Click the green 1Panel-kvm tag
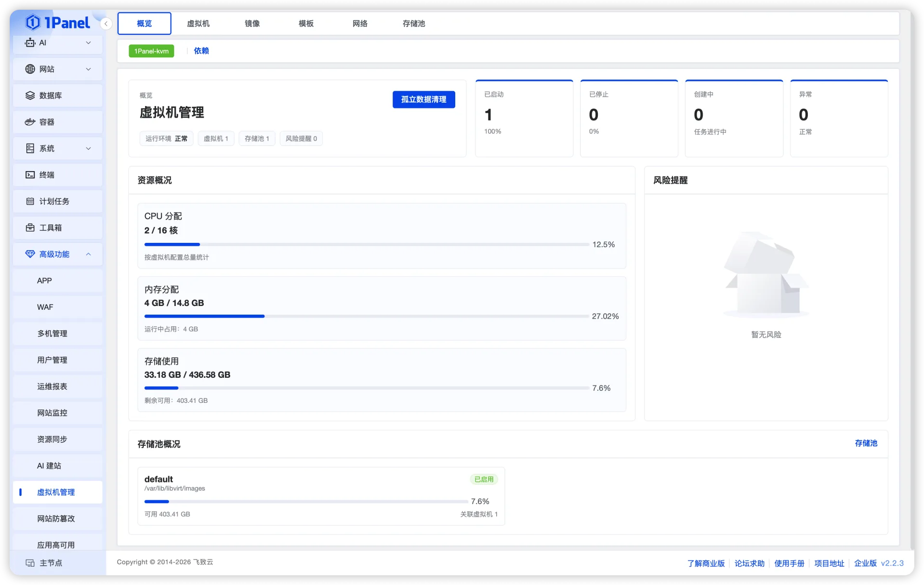924x585 pixels. tap(151, 51)
